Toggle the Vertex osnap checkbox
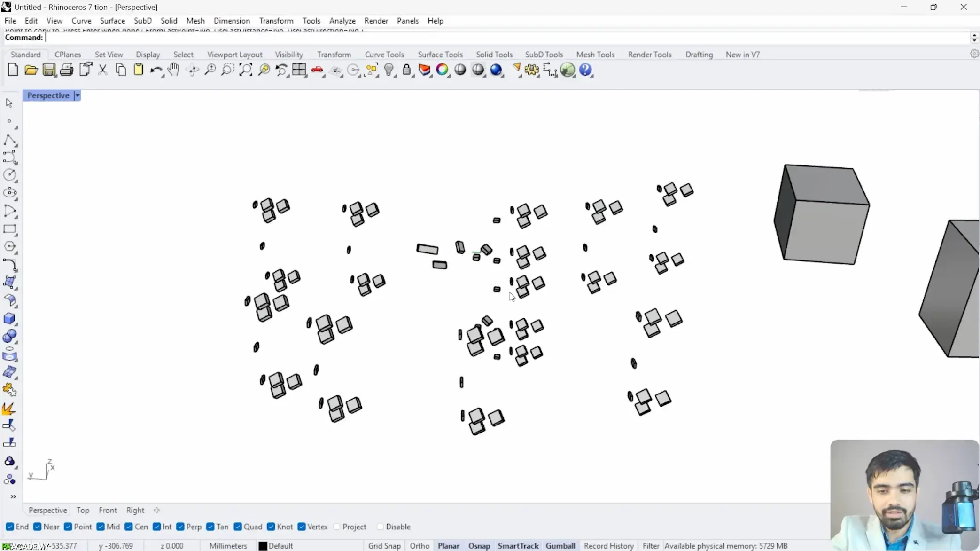 point(302,527)
